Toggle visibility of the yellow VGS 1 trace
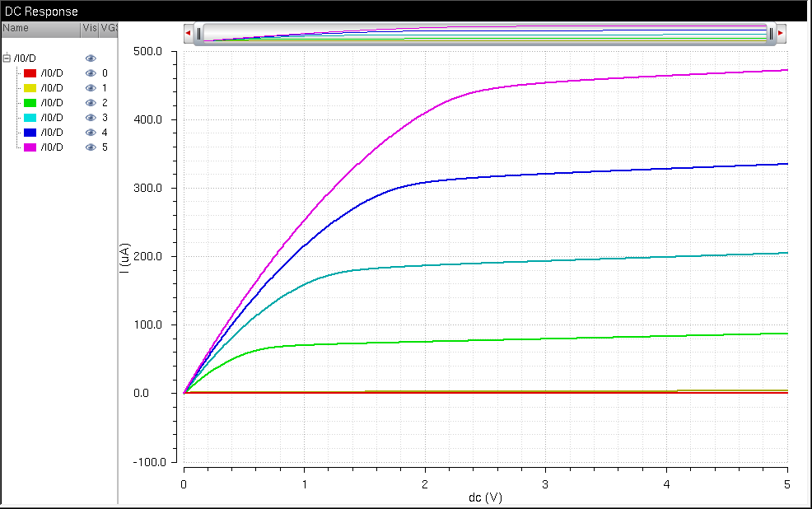Viewport: 812px width, 509px height. click(91, 88)
